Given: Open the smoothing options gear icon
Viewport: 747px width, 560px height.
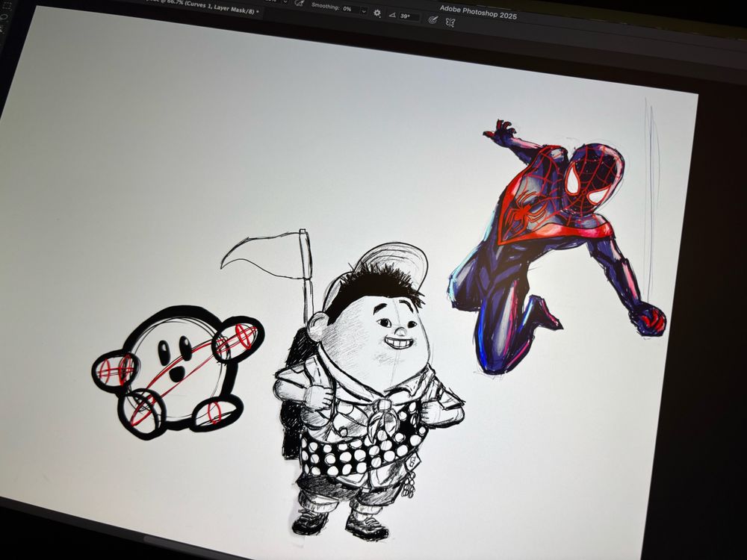Looking at the screenshot, I should (x=377, y=13).
